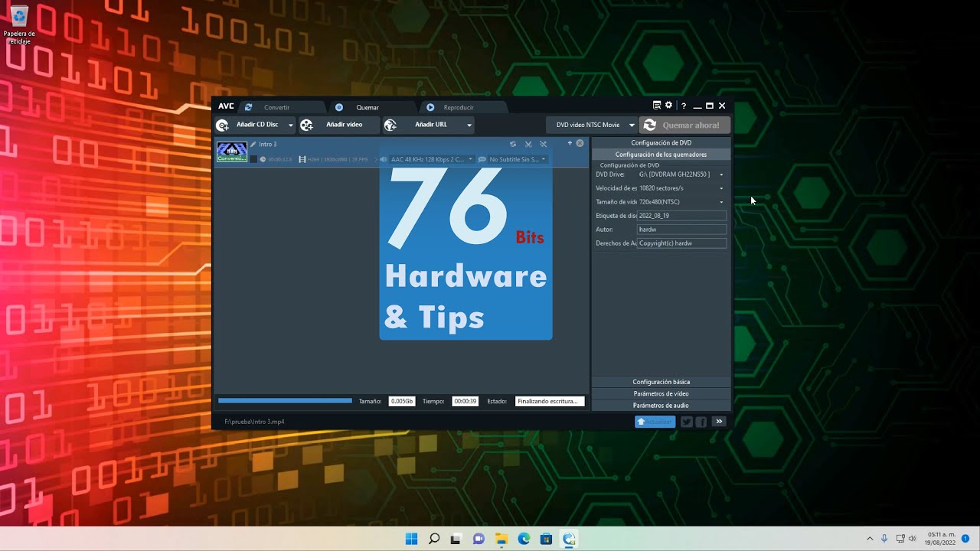Open Microsoft Store from the taskbar

click(547, 539)
